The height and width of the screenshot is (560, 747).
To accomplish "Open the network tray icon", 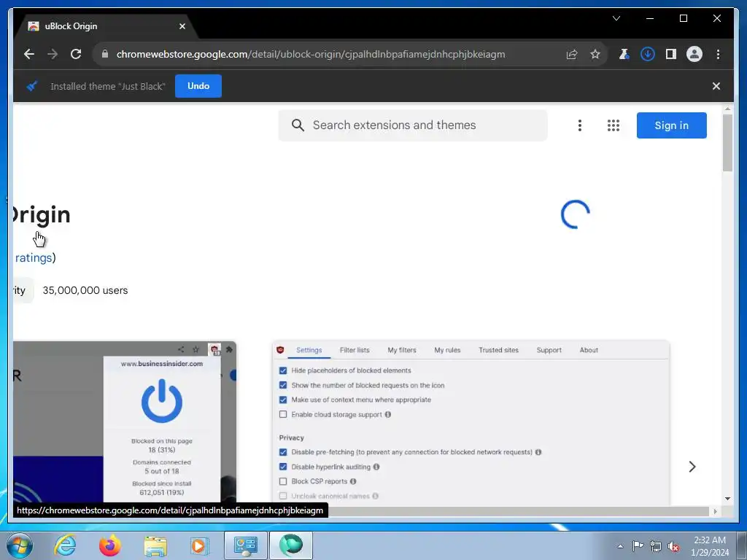I will (x=656, y=547).
